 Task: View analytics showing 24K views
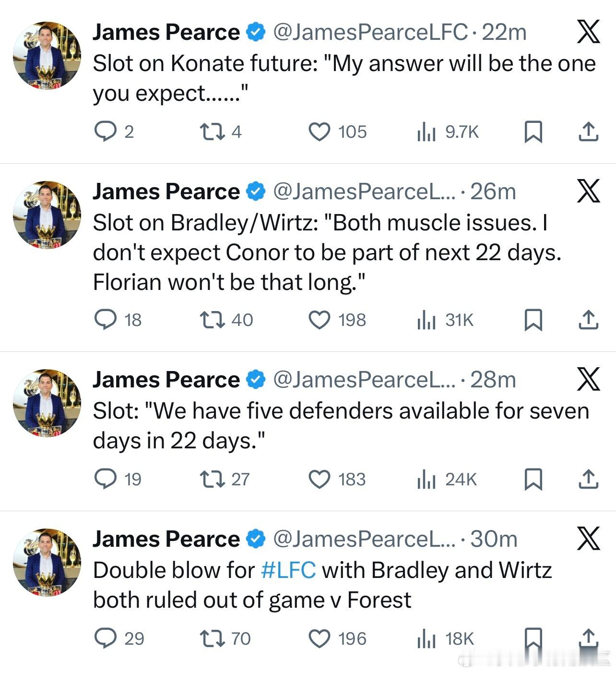click(447, 479)
